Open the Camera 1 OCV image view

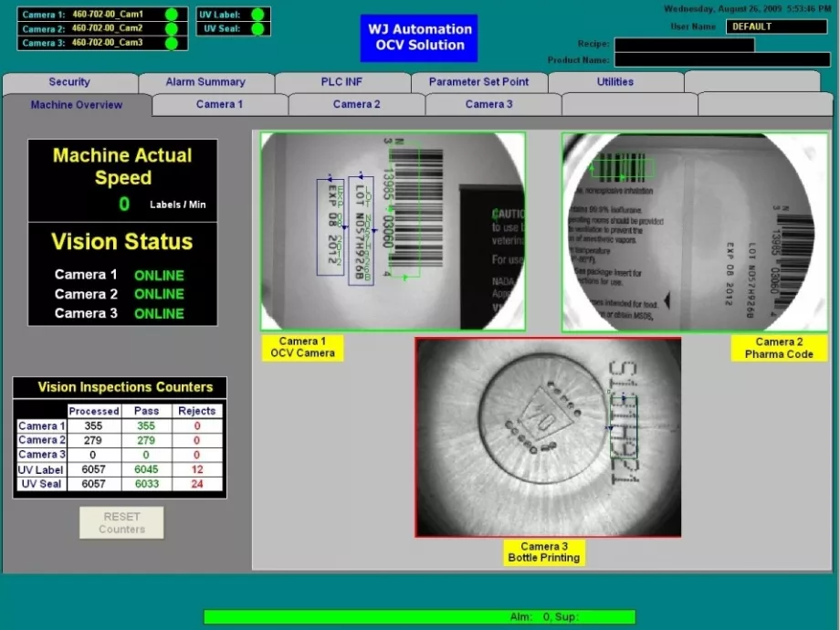point(394,231)
